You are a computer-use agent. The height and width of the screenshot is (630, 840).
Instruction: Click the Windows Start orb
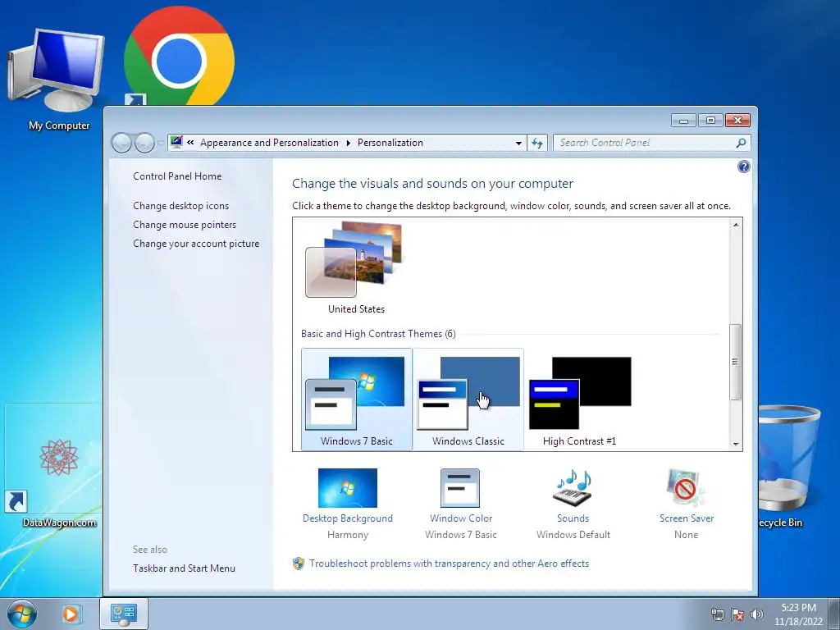click(x=22, y=614)
